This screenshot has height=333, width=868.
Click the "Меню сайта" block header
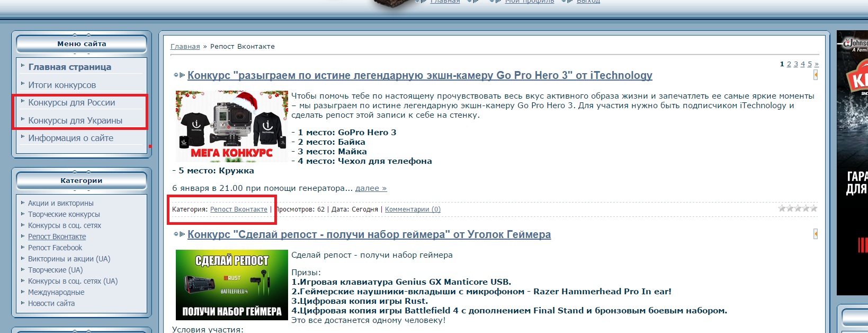tap(82, 44)
